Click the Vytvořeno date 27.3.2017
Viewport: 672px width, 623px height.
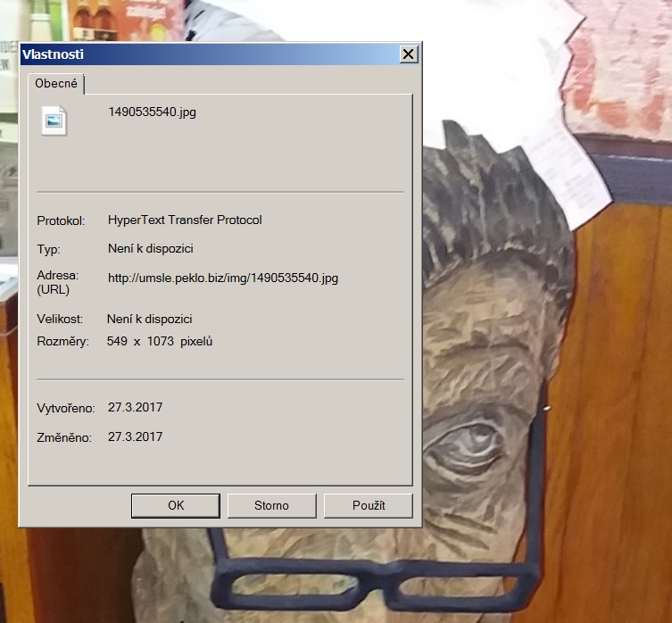pyautogui.click(x=135, y=407)
